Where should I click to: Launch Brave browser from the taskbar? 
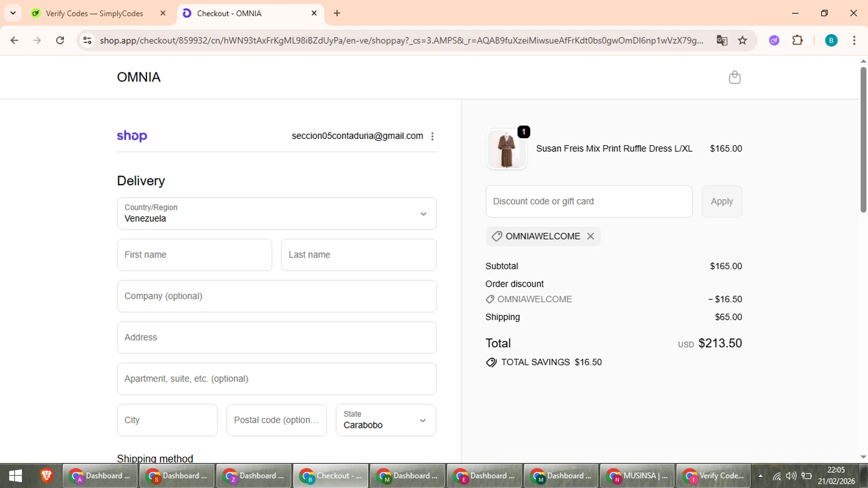(x=46, y=476)
